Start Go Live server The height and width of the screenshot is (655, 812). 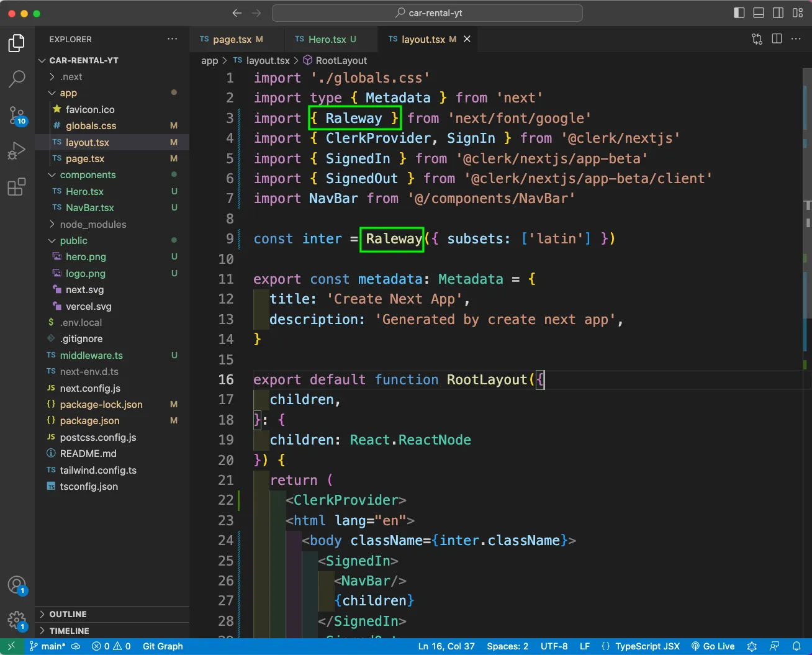713,646
